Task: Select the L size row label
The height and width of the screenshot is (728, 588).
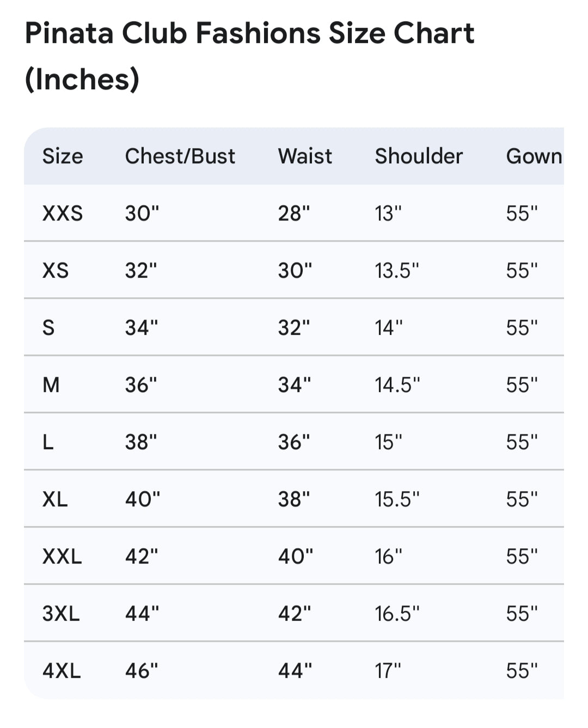Action: [48, 442]
